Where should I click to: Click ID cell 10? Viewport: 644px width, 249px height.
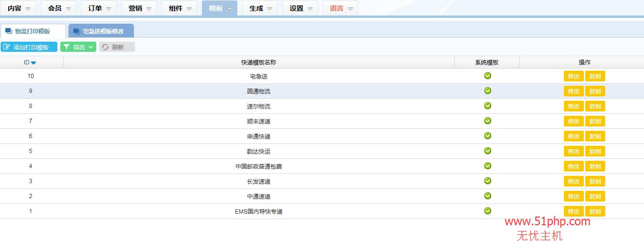pos(31,76)
